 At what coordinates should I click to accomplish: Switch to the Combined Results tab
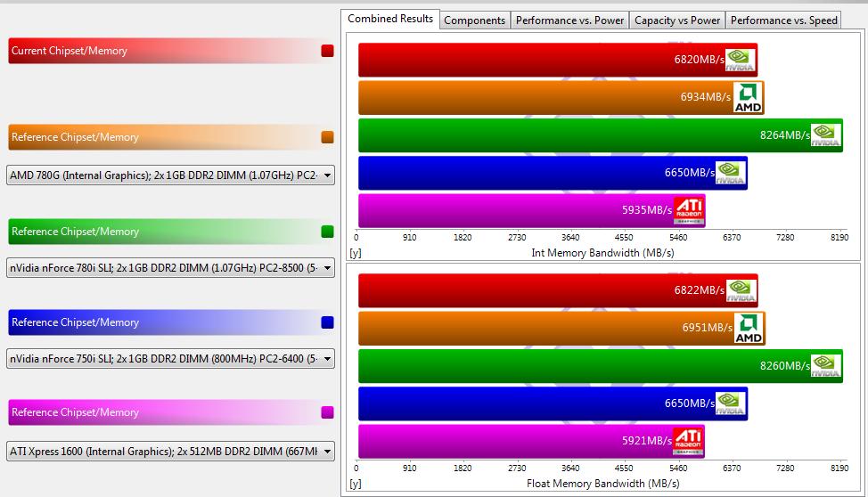pyautogui.click(x=390, y=19)
